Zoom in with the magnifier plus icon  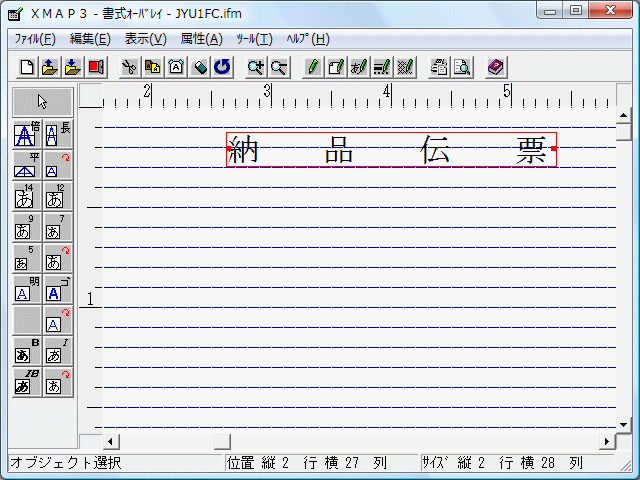pyautogui.click(x=256, y=67)
